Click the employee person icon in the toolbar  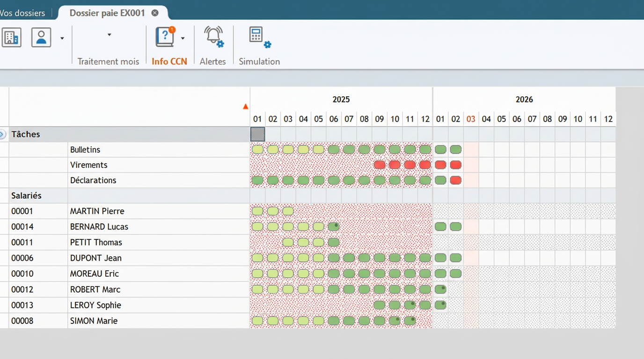click(x=41, y=37)
